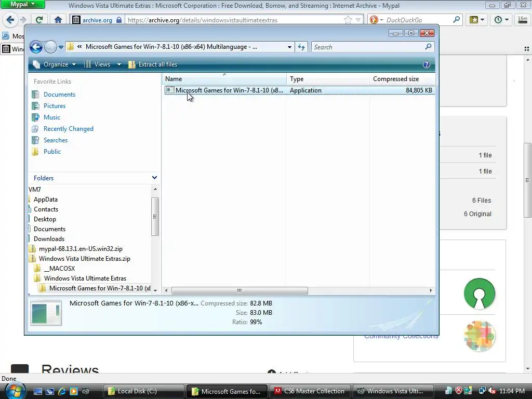This screenshot has width=532, height=399.
Task: Click the red security alert tray icon
Action: pos(459,391)
